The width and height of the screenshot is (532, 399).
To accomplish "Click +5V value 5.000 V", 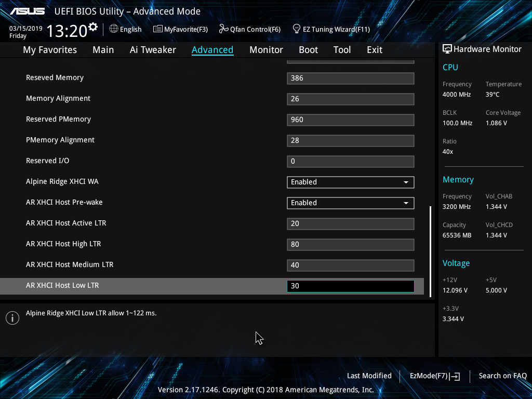I will point(496,290).
